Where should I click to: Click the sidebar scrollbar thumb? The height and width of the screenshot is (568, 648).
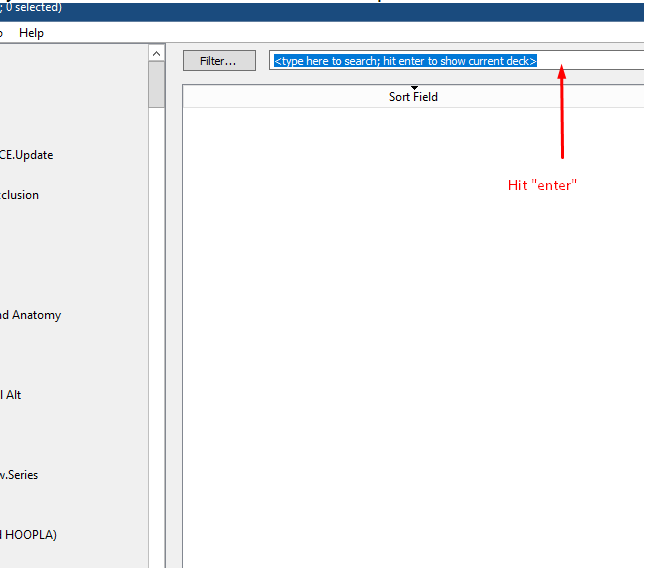coord(156,84)
